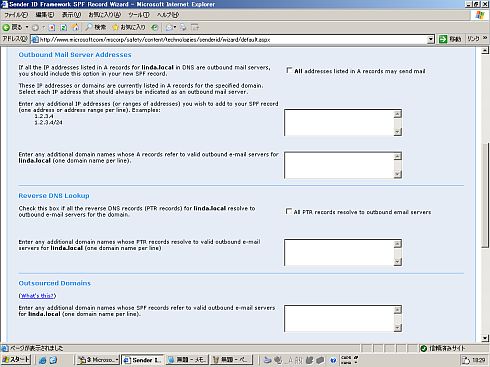The width and height of the screenshot is (490, 367).
Task: Click the Outsourced Domains heading
Action: tap(55, 283)
